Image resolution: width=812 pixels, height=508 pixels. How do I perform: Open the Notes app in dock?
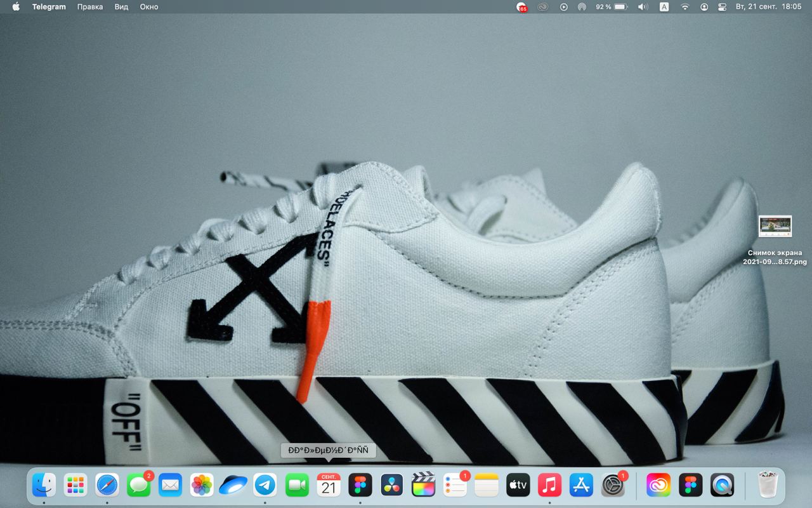pos(487,485)
